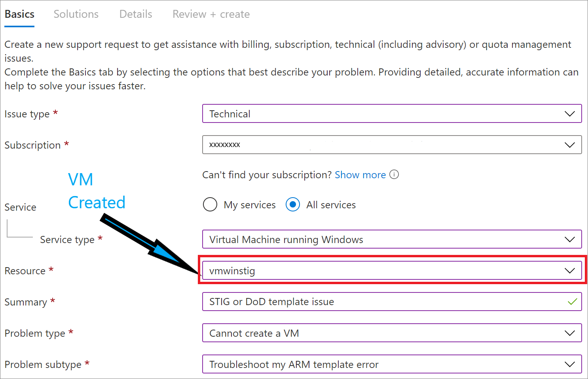Click the info icon beside Show more

coord(394,175)
